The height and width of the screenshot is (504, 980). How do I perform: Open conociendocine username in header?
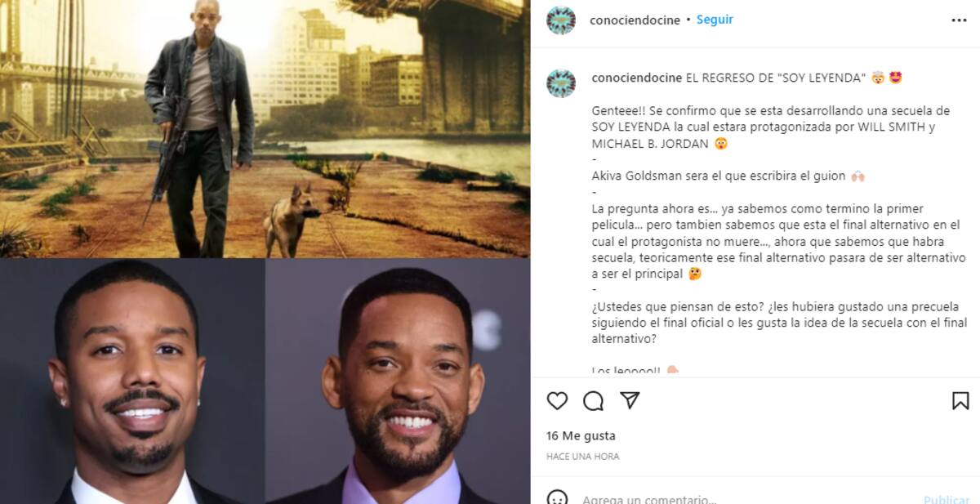click(635, 20)
